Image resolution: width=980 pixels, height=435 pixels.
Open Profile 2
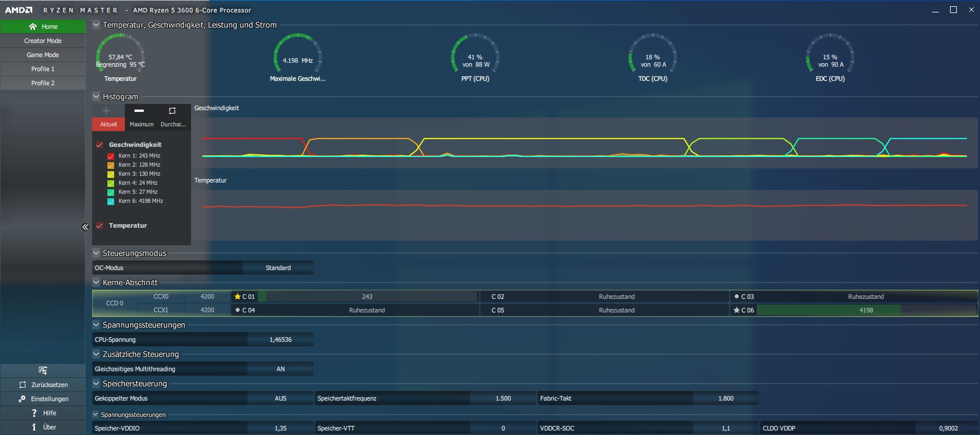(43, 83)
